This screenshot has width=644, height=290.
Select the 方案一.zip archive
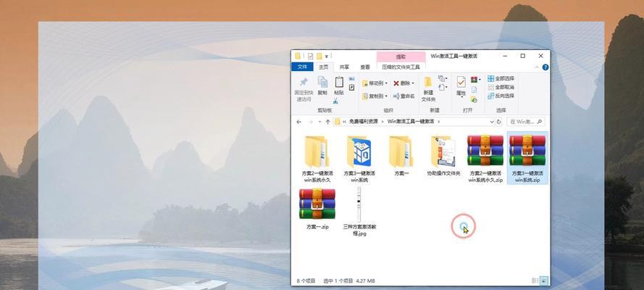(317, 209)
